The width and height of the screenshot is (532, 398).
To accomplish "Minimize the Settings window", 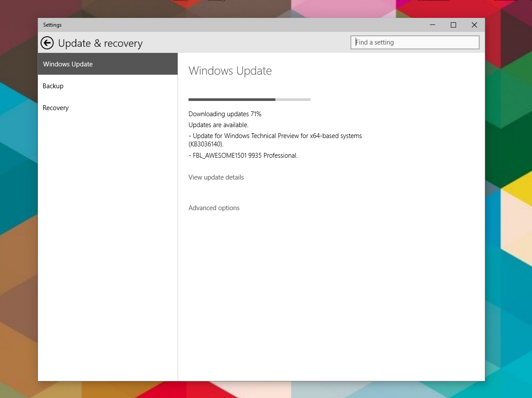I will click(x=432, y=25).
